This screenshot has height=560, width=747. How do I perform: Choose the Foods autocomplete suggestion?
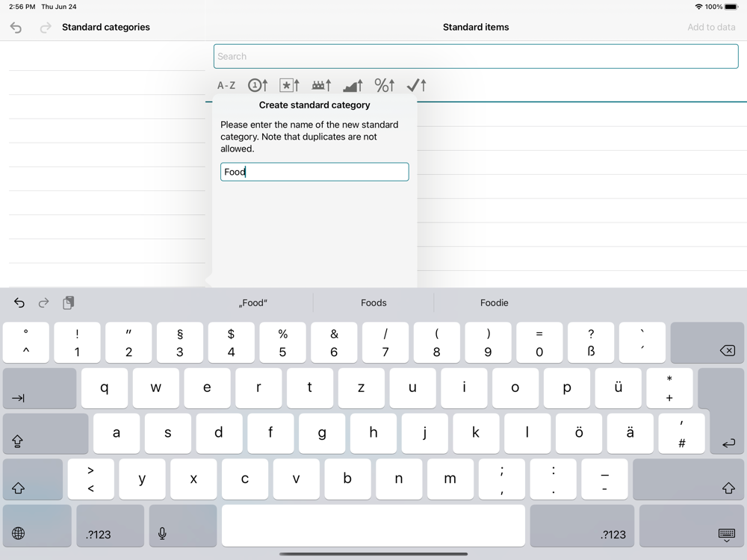point(373,303)
